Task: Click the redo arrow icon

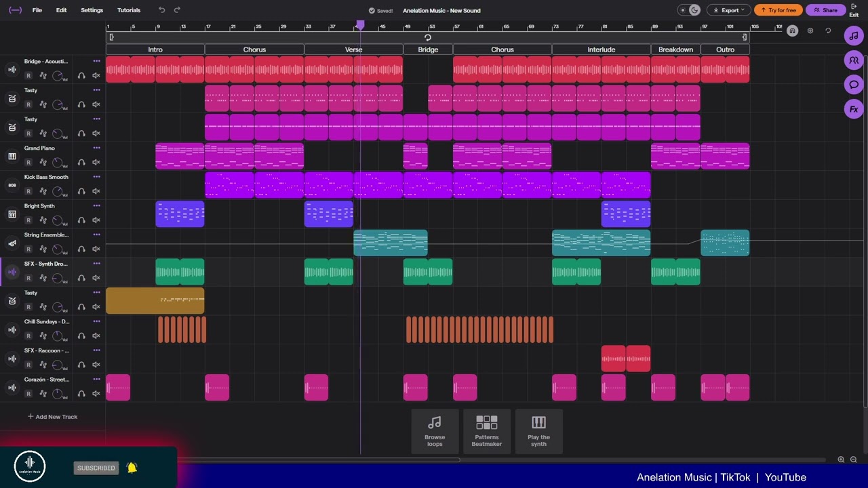Action: [x=177, y=10]
